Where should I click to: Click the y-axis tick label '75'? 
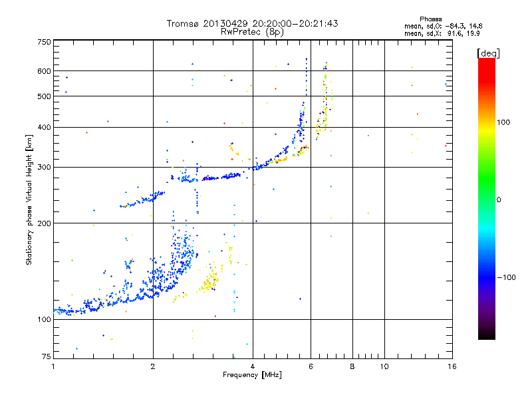pos(47,356)
